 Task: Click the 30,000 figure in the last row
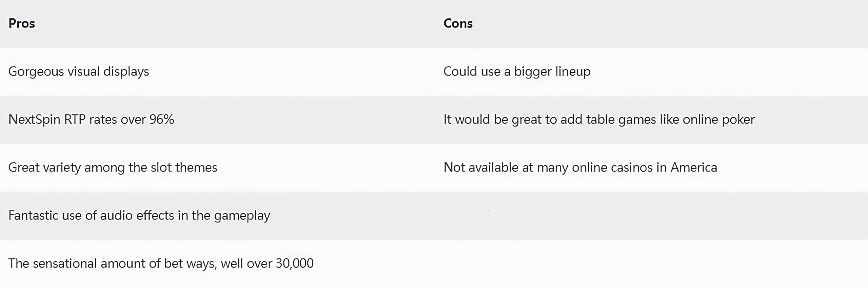click(x=295, y=264)
